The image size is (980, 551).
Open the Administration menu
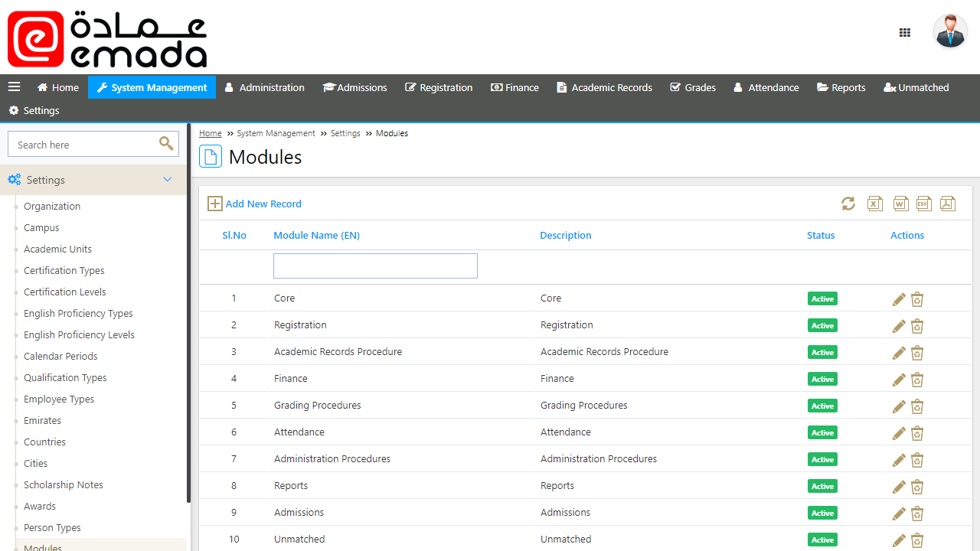point(264,87)
